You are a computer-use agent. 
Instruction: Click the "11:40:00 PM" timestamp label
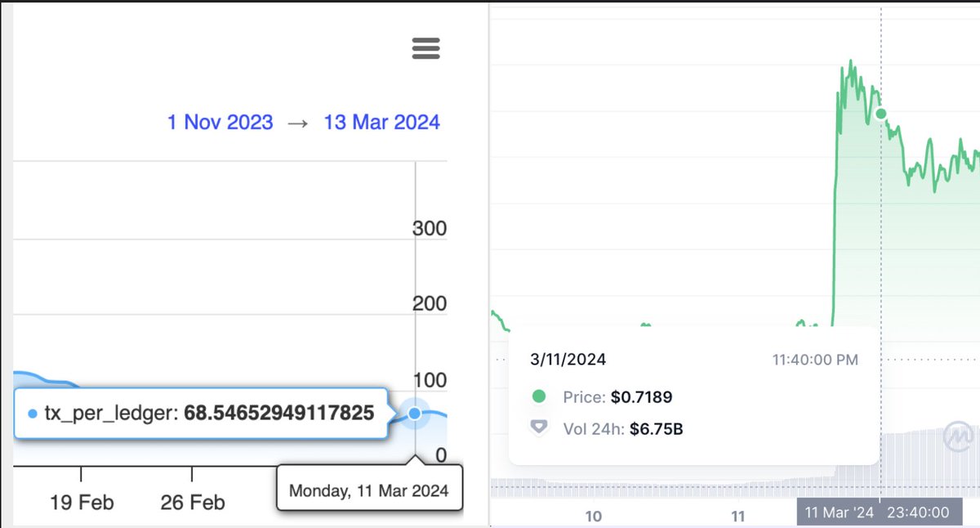(817, 360)
